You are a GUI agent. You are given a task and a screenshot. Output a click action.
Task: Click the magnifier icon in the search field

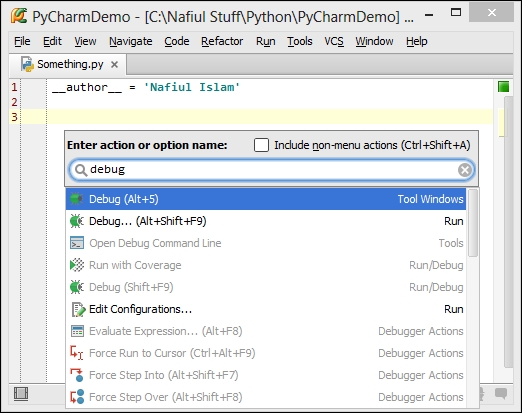(81, 170)
